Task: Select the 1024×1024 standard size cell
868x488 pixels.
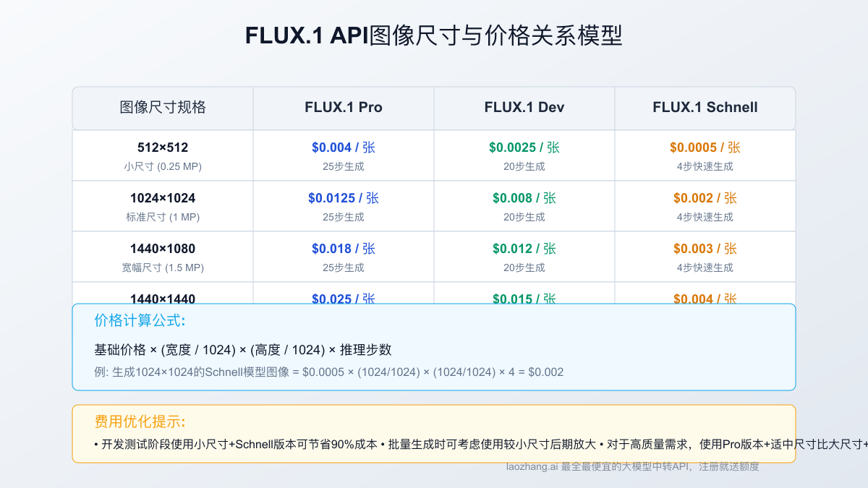Action: click(x=162, y=205)
